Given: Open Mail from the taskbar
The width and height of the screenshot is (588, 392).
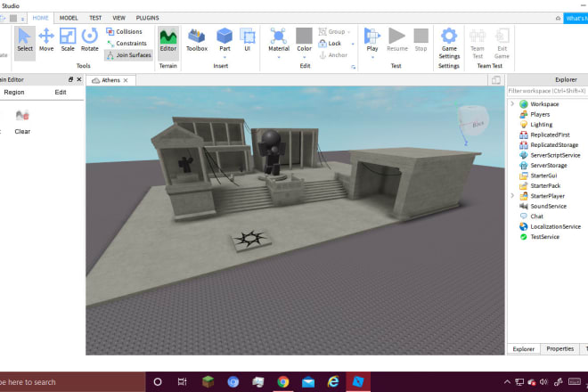Looking at the screenshot, I should [x=308, y=382].
